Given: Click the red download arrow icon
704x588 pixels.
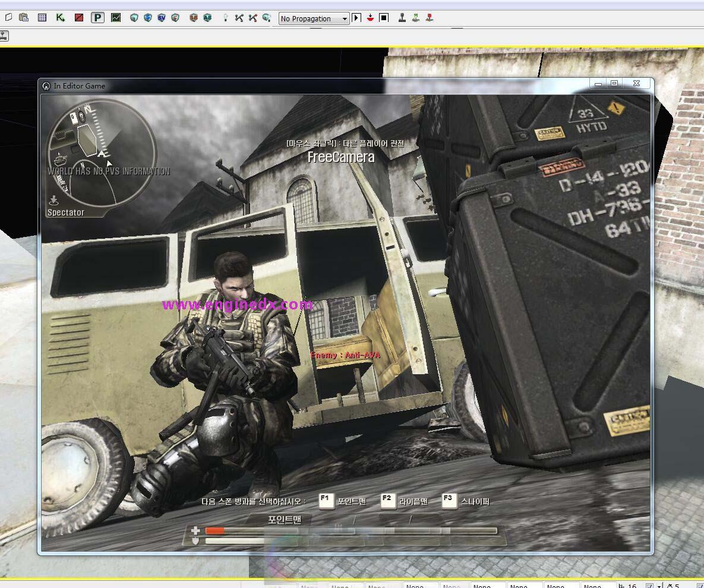Looking at the screenshot, I should tap(370, 17).
